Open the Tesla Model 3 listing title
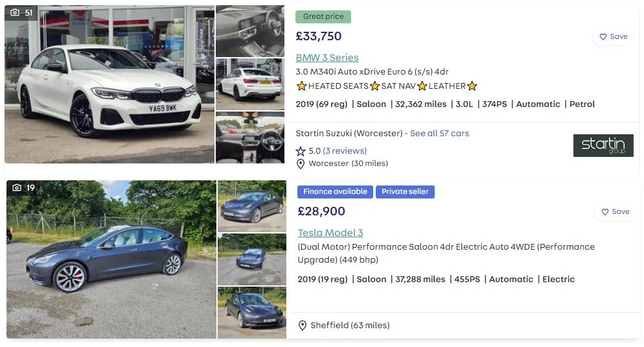Image resolution: width=644 pixels, height=347 pixels. pyautogui.click(x=330, y=233)
